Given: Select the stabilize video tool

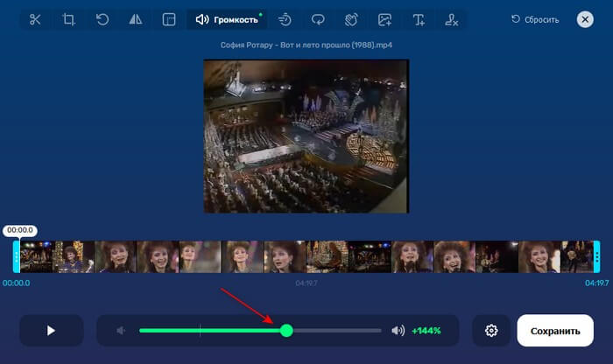Looking at the screenshot, I should 351,19.
